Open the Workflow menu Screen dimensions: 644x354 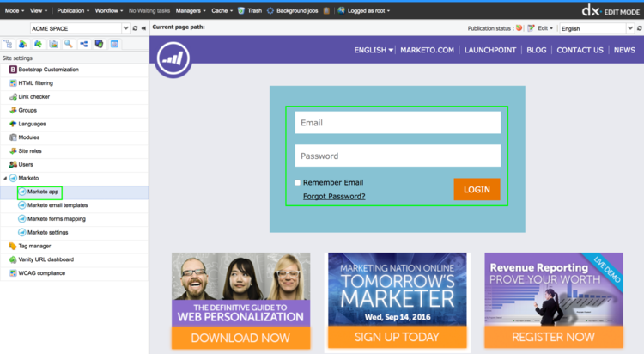point(109,10)
